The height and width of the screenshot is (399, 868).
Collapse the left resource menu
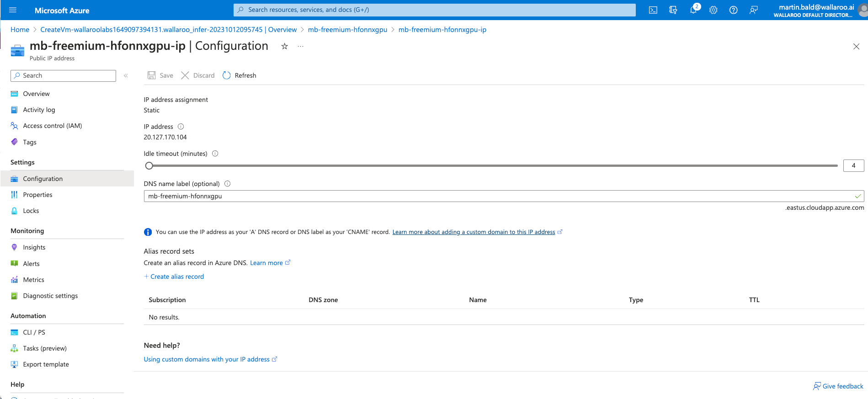point(126,76)
